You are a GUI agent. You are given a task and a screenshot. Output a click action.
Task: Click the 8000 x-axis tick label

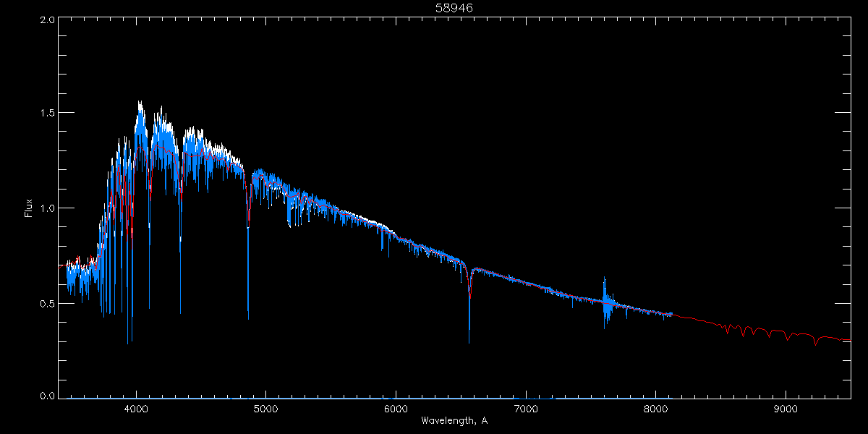(x=655, y=408)
